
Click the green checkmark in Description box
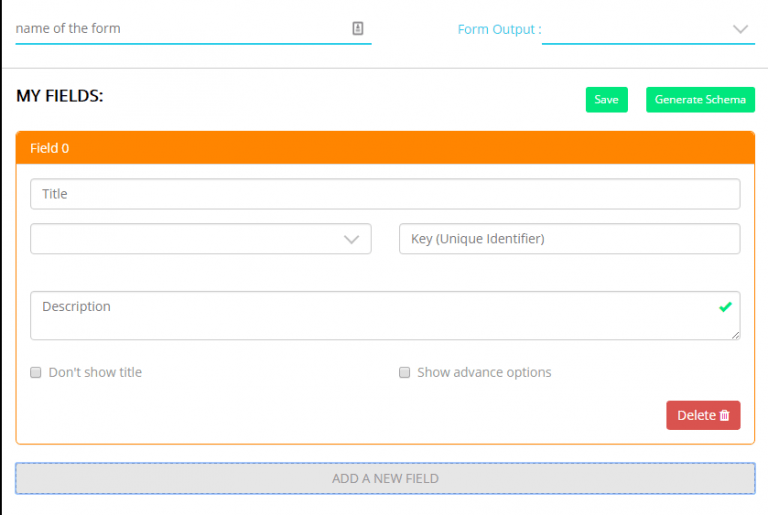[725, 307]
